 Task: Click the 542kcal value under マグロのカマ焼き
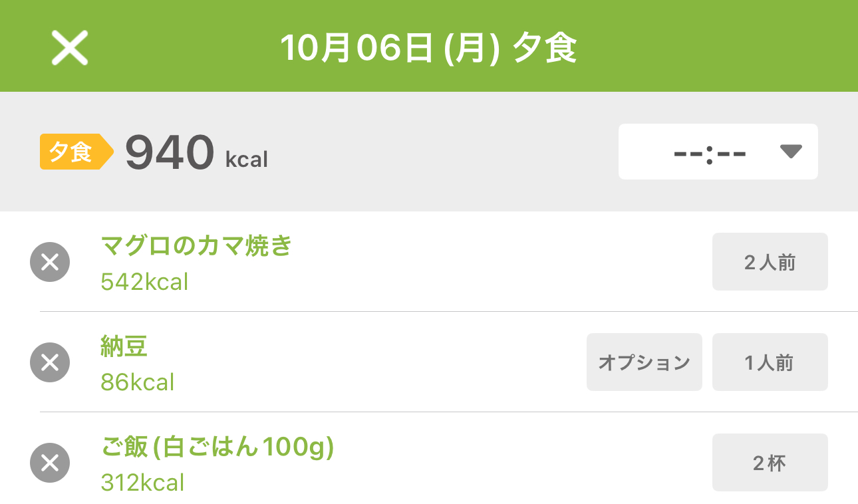pyautogui.click(x=144, y=282)
